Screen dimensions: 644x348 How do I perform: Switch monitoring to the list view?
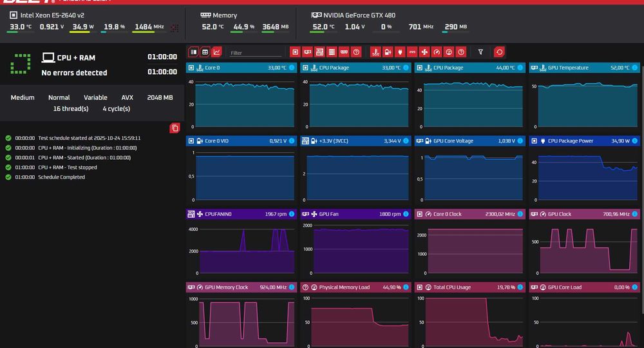click(x=193, y=52)
